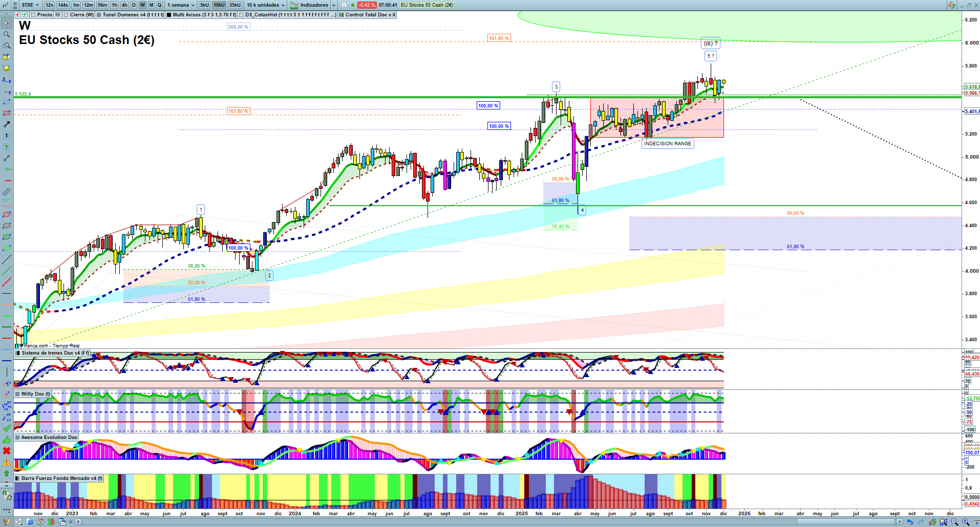Click the Awesome Evolution Doc panel label
980x527 pixels.
coord(49,437)
